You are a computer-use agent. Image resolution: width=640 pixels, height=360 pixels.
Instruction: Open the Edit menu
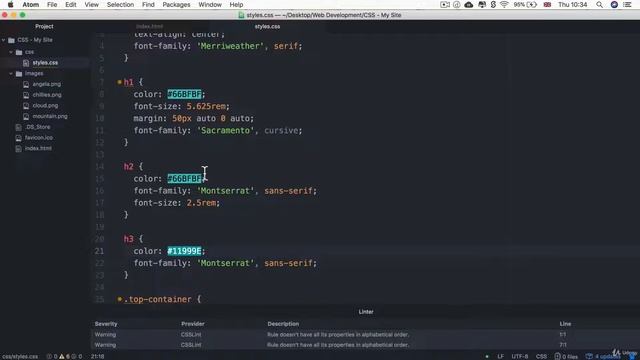pos(71,4)
